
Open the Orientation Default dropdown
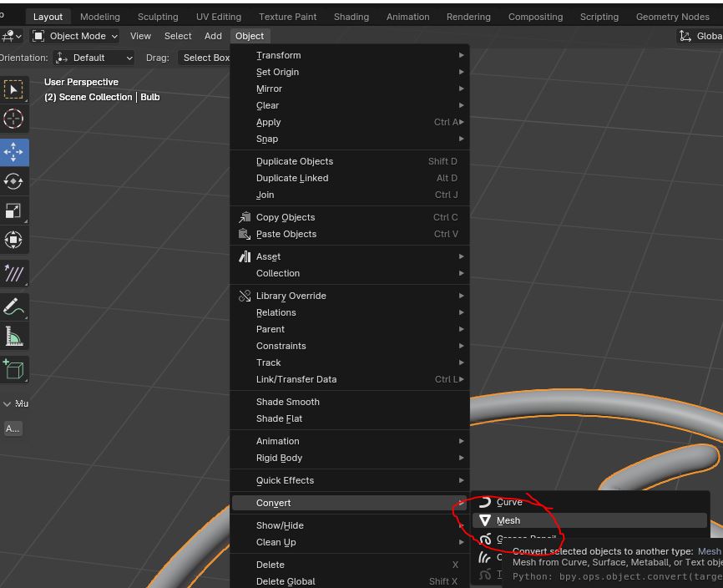94,58
